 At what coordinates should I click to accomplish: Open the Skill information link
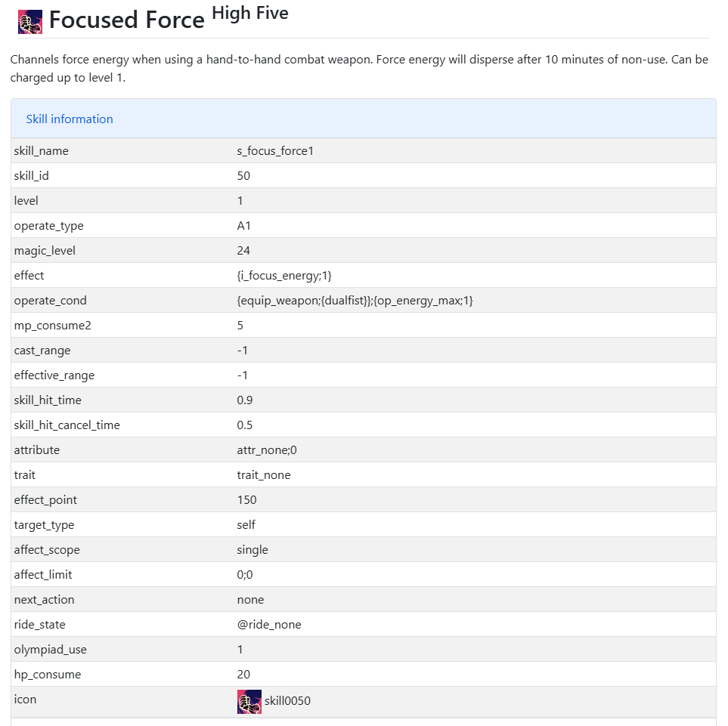coord(70,119)
